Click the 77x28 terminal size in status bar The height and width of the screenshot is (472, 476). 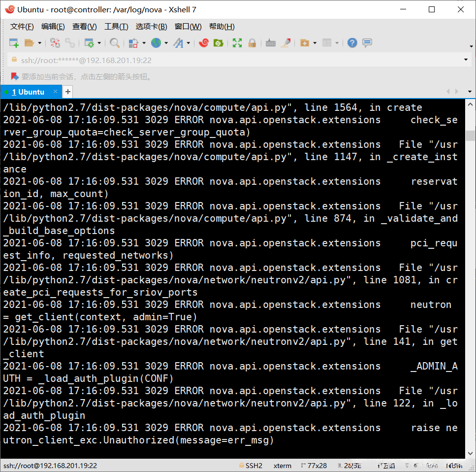317,465
